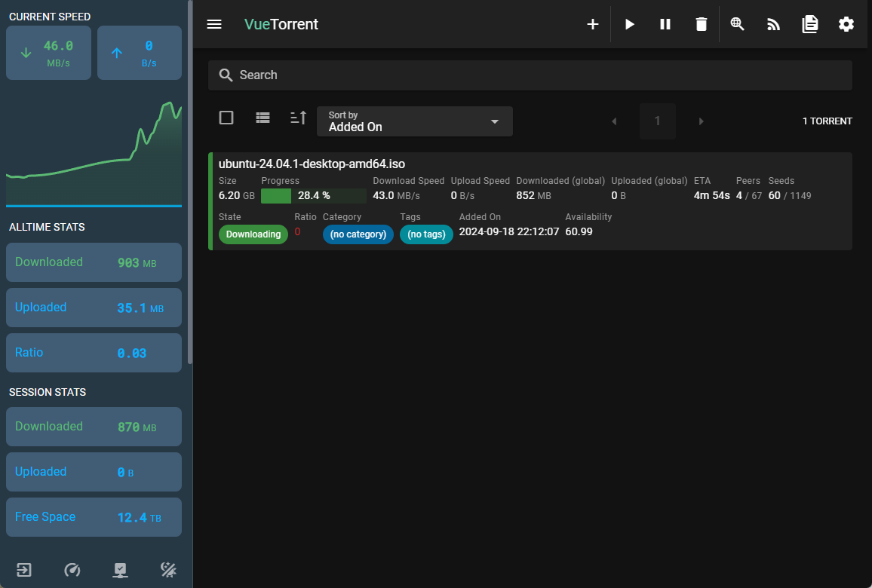Click the Download Speed 43.0 MB/s value
This screenshot has width=872, height=588.
(396, 196)
